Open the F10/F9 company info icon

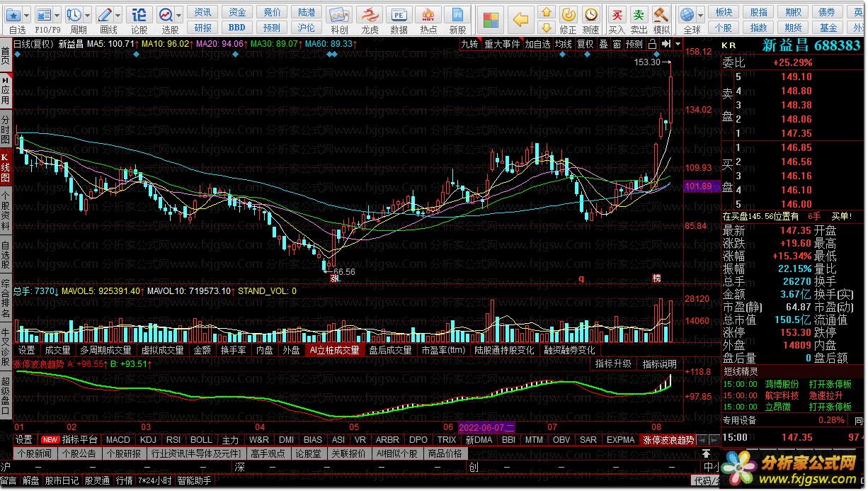pos(43,14)
